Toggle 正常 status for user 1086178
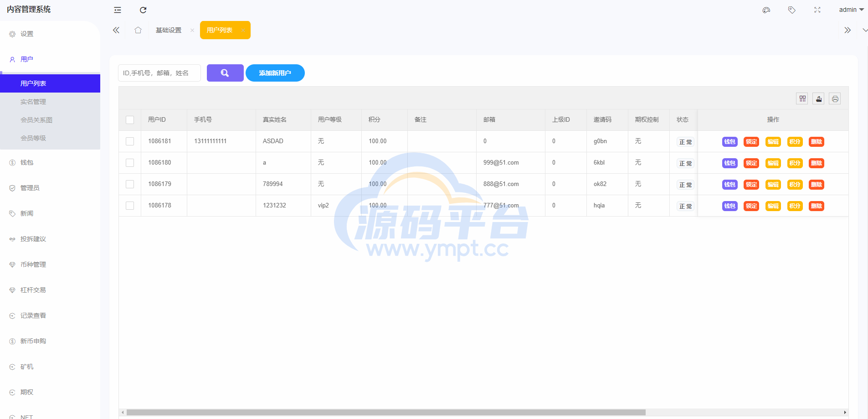The image size is (868, 419). (x=685, y=206)
